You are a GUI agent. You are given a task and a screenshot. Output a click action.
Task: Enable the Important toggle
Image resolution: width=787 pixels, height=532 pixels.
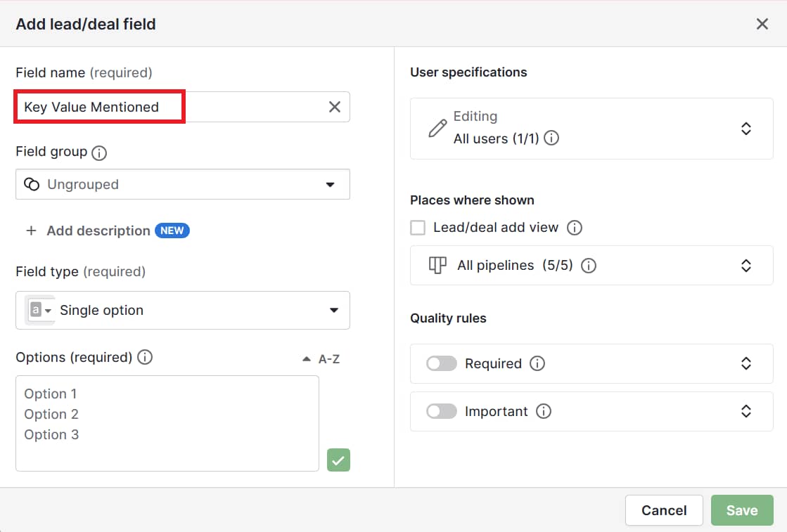(x=441, y=411)
